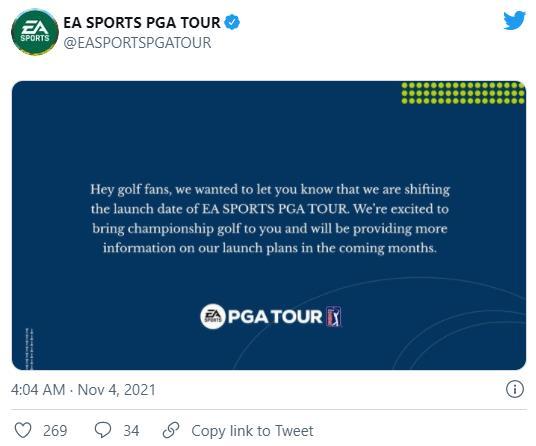Open the 4:04 AM Nov 4, 2021 timestamp

click(x=83, y=390)
